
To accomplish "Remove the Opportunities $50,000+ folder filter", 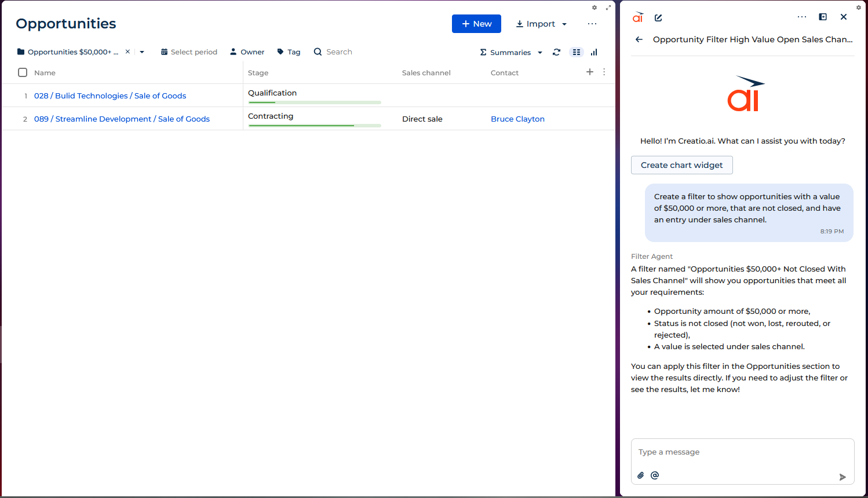I will point(127,52).
